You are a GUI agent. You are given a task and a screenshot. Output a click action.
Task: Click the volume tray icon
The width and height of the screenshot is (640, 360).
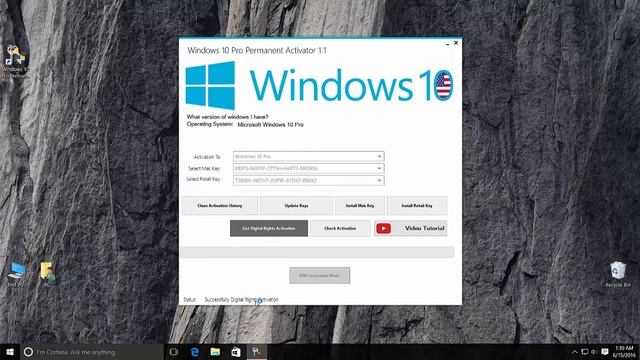click(x=594, y=352)
